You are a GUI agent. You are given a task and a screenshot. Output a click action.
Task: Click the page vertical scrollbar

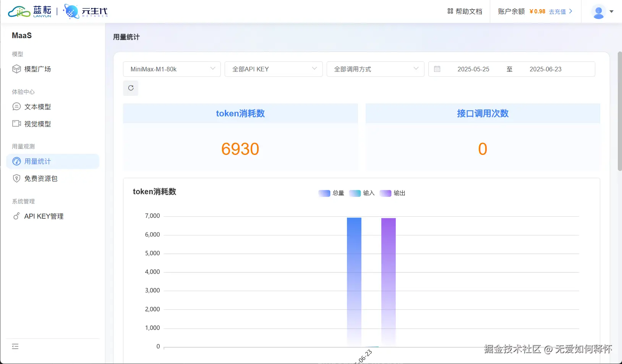tap(619, 111)
